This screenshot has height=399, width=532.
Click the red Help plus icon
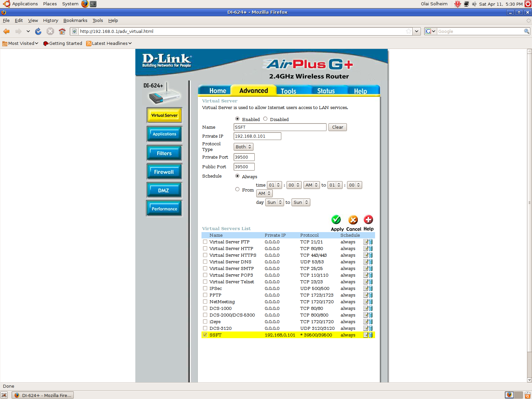(368, 219)
